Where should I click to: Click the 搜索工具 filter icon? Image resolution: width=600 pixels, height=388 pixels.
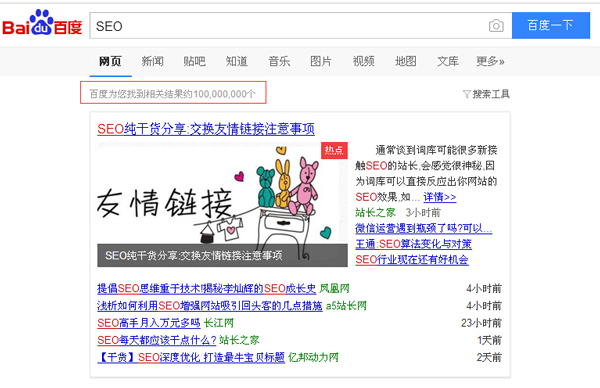click(x=466, y=94)
